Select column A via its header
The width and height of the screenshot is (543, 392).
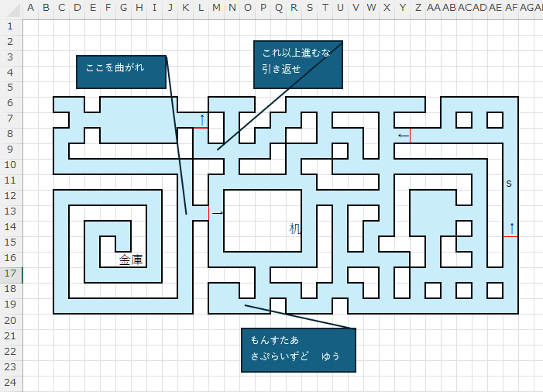pos(31,8)
